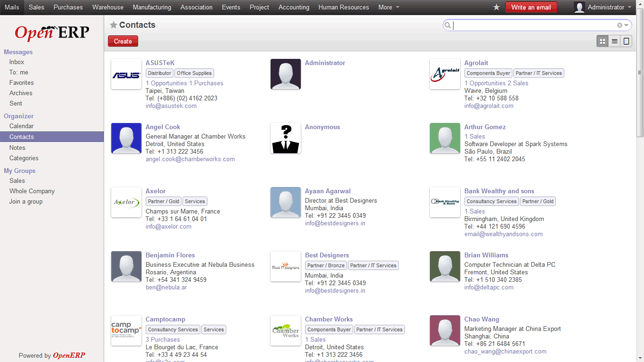Image resolution: width=644 pixels, height=362 pixels.
Task: Click ASUSTeK's Distributor tag
Action: (159, 73)
